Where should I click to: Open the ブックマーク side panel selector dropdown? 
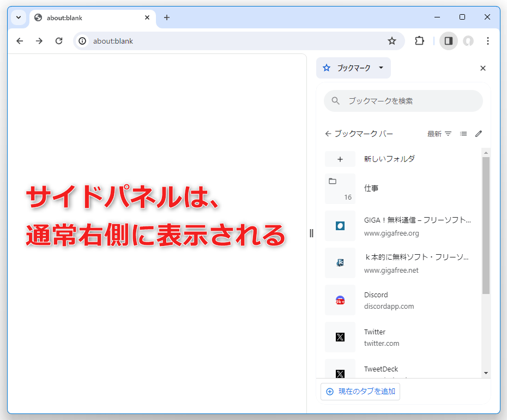click(x=353, y=68)
